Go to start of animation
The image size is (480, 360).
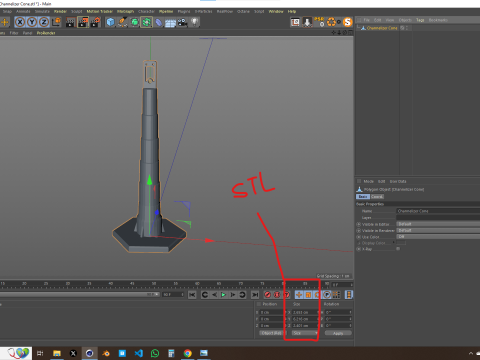(192, 295)
